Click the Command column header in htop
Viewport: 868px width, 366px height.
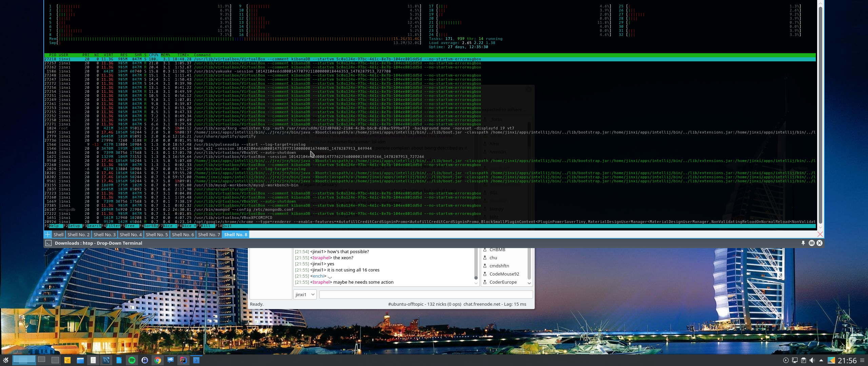[202, 55]
